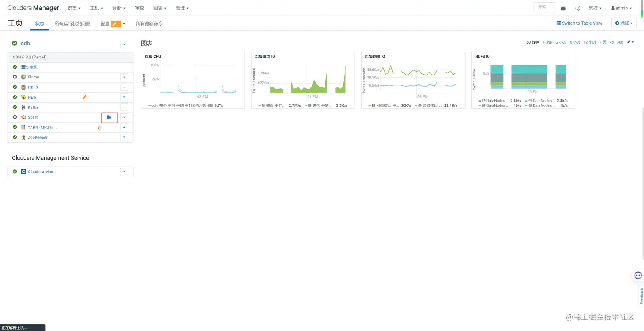The width and height of the screenshot is (644, 331).
Task: Click the hosts list icon beside 3 主机
Action: (x=23, y=67)
